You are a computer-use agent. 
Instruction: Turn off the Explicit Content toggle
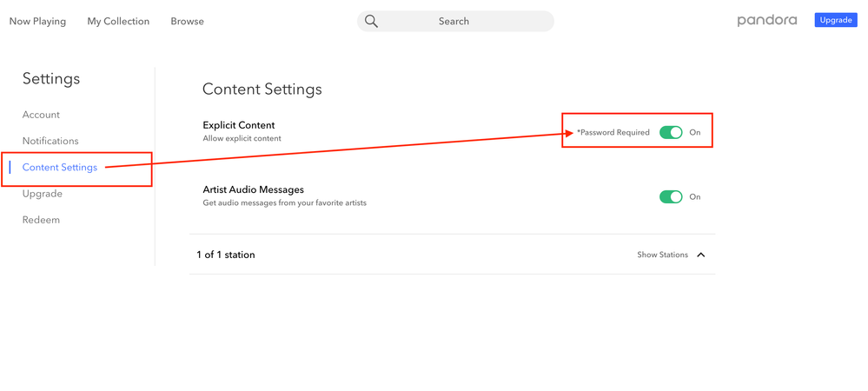pyautogui.click(x=671, y=132)
